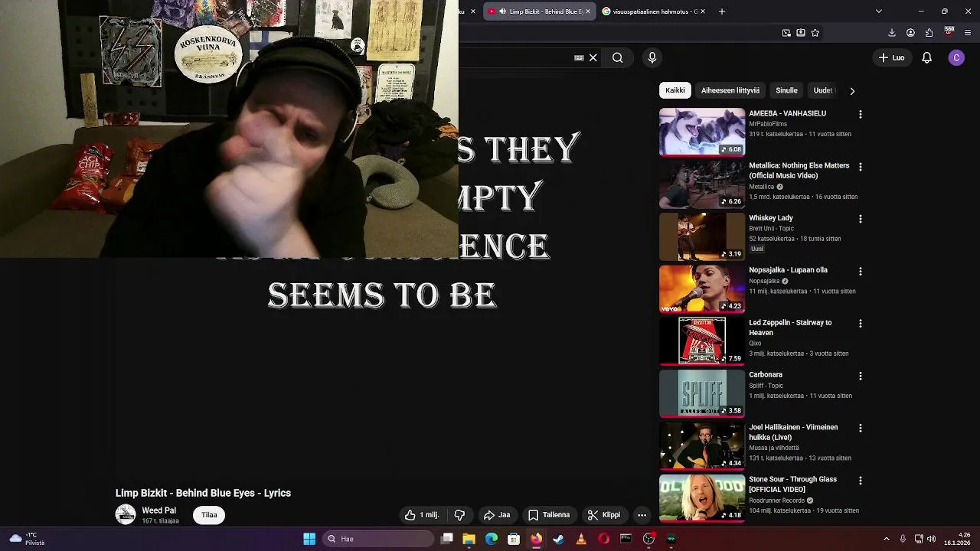980x551 pixels.
Task: Open Carbonara by Spliff title
Action: click(766, 375)
